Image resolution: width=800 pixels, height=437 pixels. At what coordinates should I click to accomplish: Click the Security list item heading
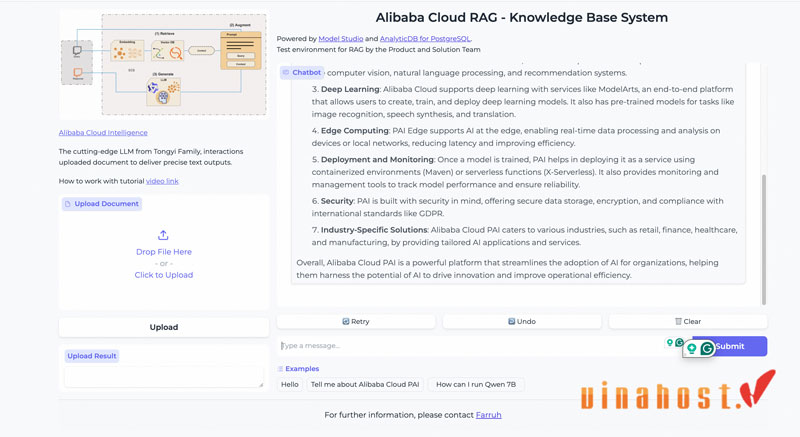click(x=337, y=201)
